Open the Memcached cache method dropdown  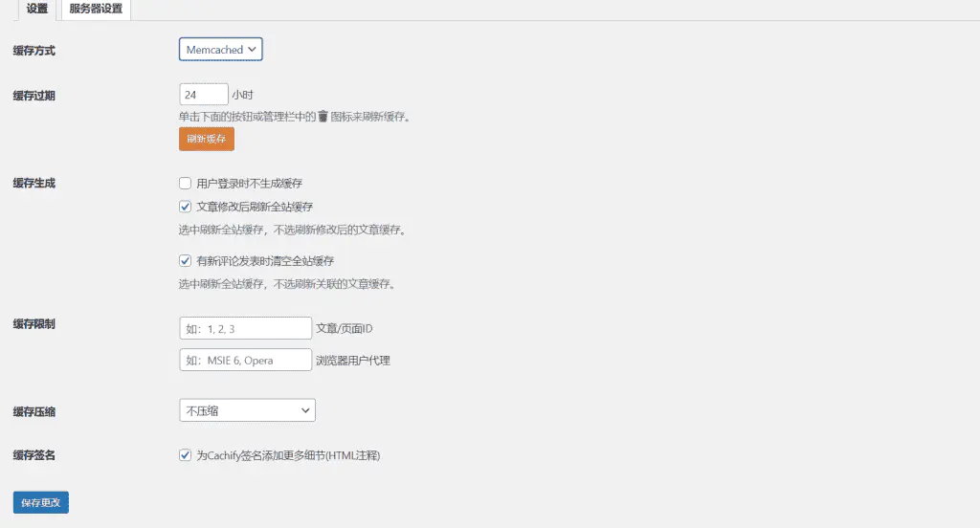(x=221, y=50)
